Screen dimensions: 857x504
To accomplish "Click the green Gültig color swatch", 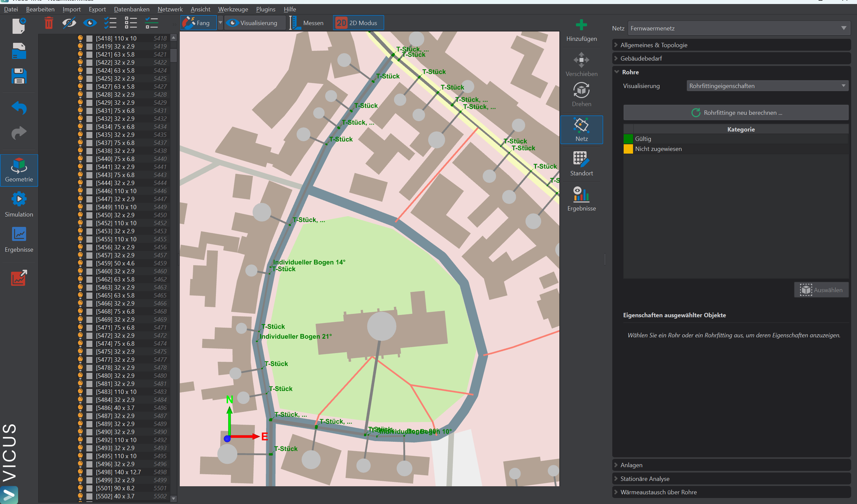I will click(x=628, y=139).
